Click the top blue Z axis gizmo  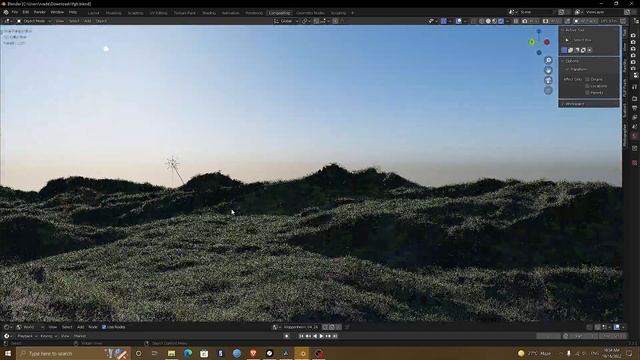click(539, 31)
